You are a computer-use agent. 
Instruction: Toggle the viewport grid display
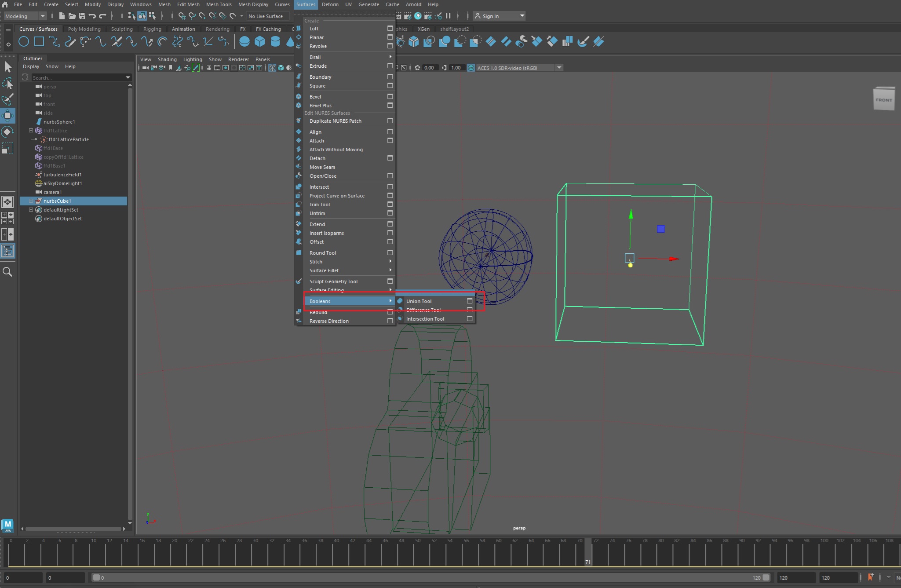click(209, 68)
